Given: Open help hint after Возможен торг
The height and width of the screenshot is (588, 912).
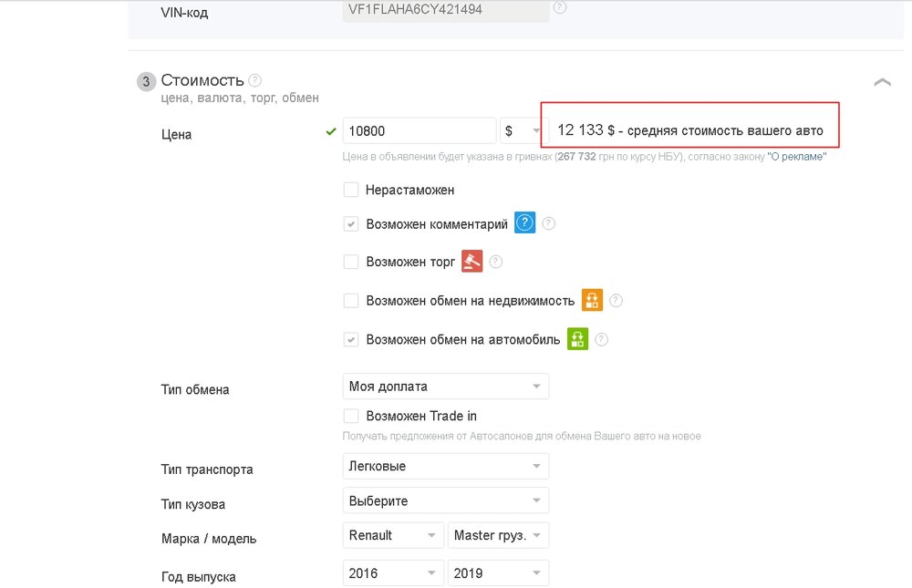Looking at the screenshot, I should tap(495, 262).
